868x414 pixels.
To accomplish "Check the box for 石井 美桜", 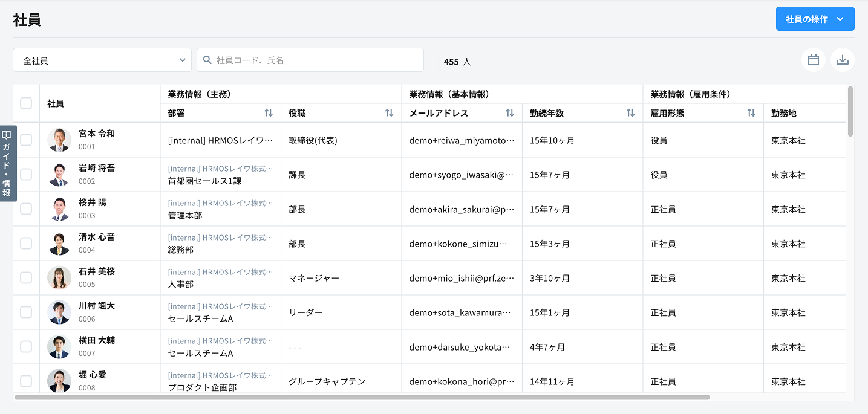I will 26,277.
